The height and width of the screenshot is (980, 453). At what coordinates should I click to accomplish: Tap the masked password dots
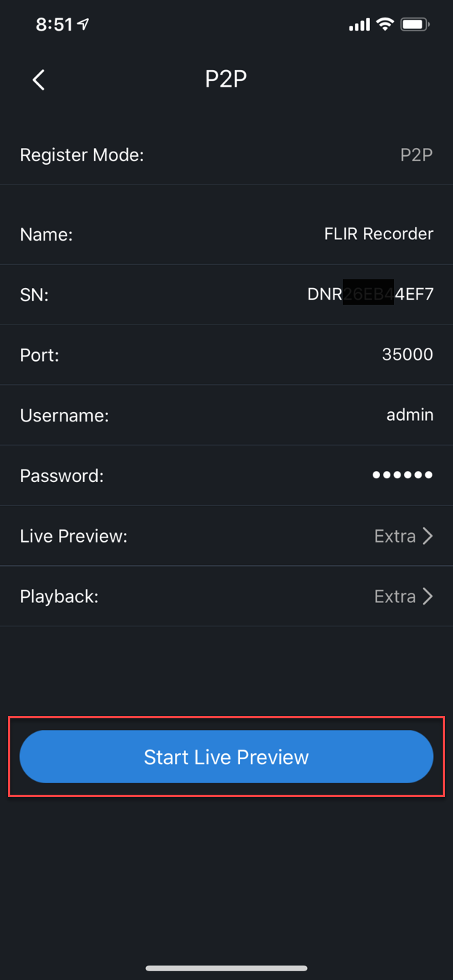click(x=402, y=475)
